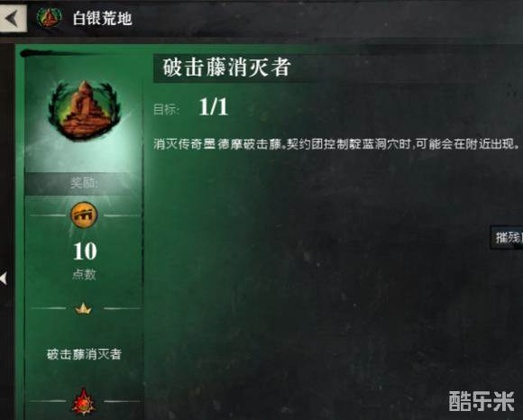
Task: Click the 10 points reward value
Action: [x=85, y=251]
